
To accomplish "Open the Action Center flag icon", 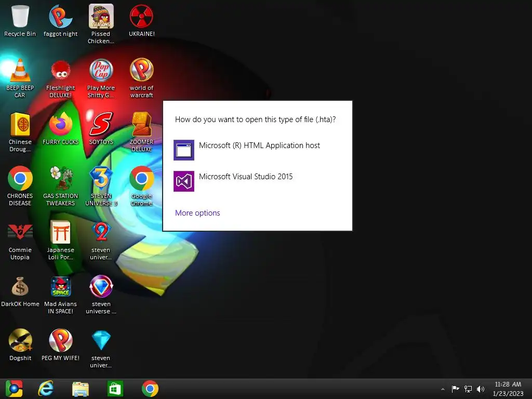I will point(455,389).
